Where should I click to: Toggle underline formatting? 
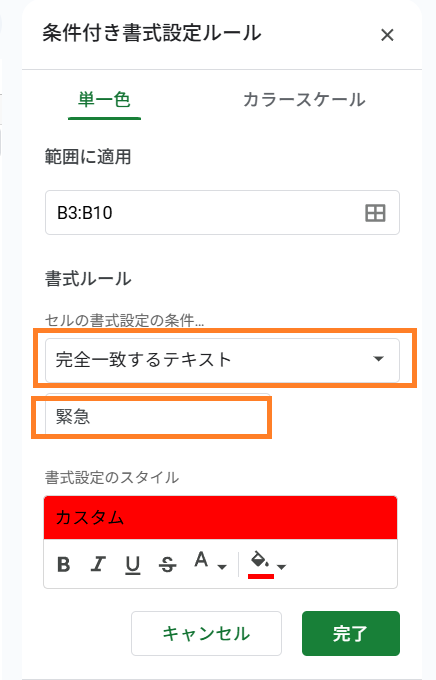(x=133, y=565)
